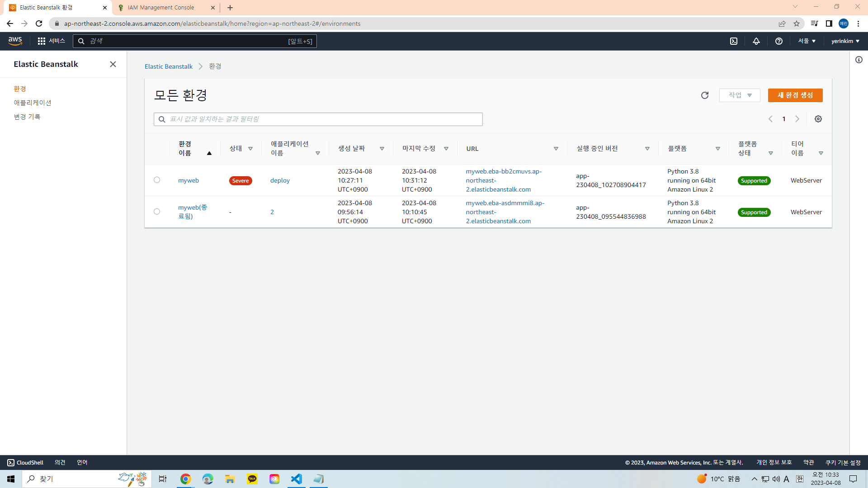Viewport: 868px width, 488px height.
Task: Open KakaoTalk from the taskbar
Action: (x=252, y=479)
